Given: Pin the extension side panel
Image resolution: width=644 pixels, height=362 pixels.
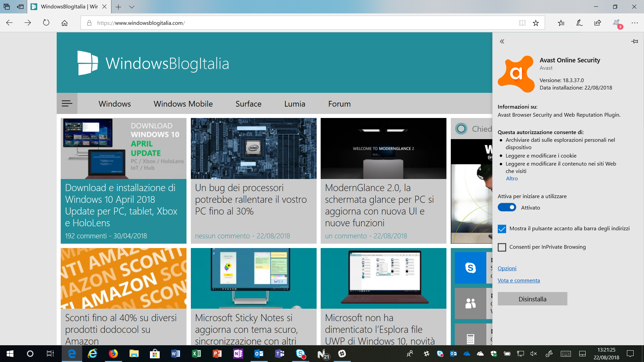Looking at the screenshot, I should coord(634,42).
